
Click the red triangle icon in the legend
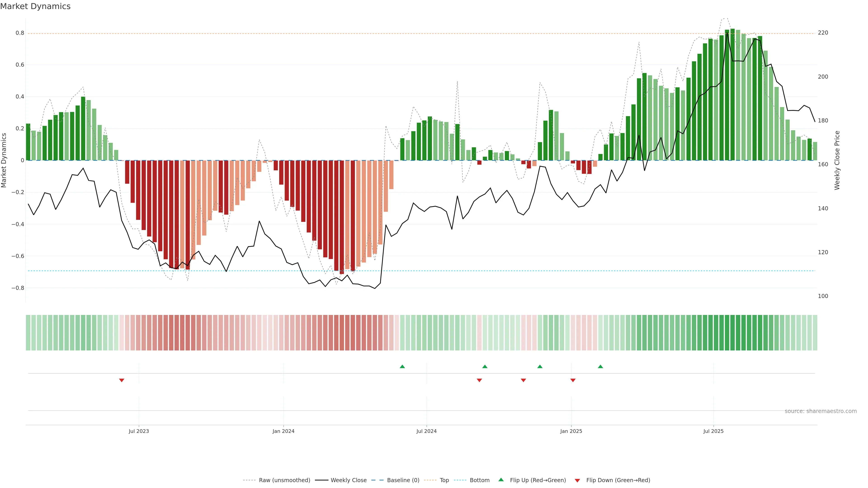[577, 480]
